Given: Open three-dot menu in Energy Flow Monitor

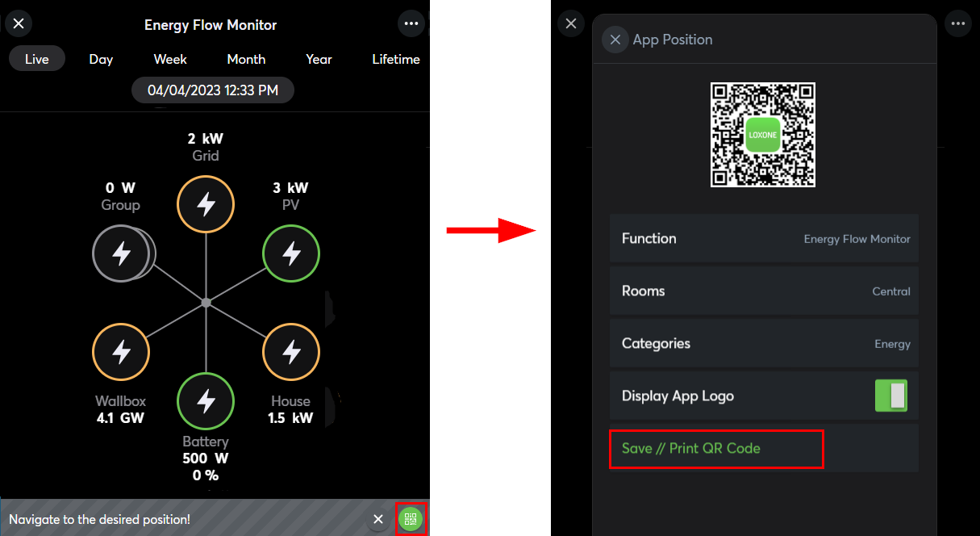Looking at the screenshot, I should (x=411, y=23).
